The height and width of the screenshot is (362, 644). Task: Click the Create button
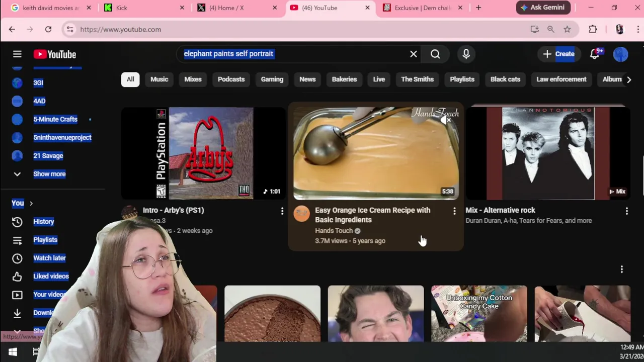[x=558, y=54]
